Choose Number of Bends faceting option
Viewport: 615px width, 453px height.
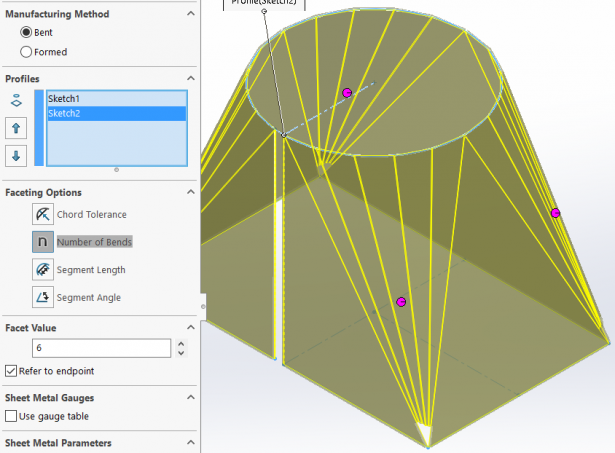(x=43, y=242)
